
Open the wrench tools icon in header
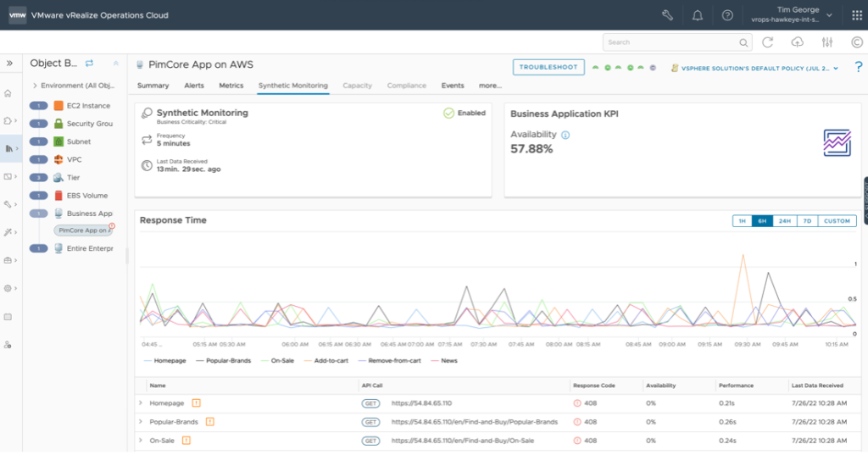(x=667, y=15)
